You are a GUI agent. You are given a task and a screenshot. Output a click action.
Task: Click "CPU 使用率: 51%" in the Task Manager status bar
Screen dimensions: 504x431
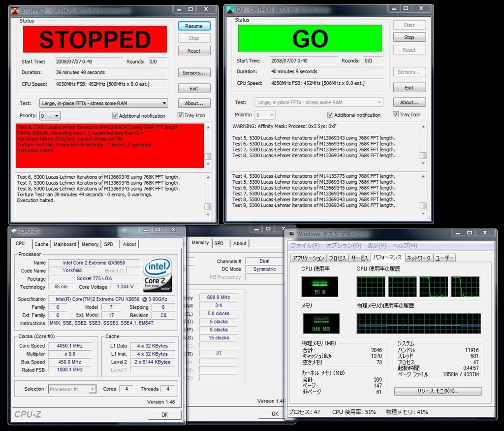tap(354, 412)
